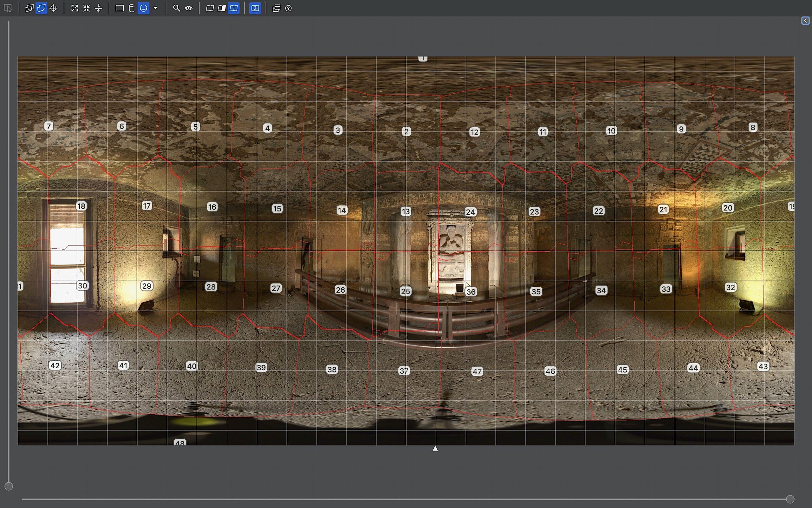
Task: Select the half-blended display icon
Action: (x=221, y=8)
